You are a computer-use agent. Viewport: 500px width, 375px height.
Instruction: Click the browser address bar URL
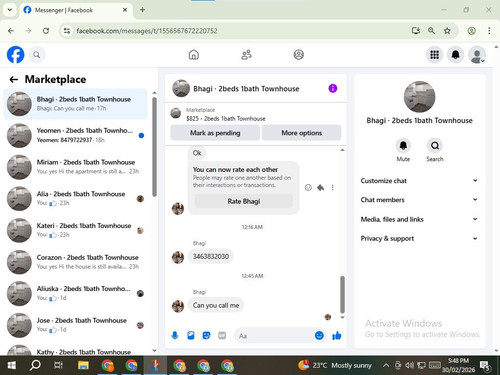click(x=147, y=31)
